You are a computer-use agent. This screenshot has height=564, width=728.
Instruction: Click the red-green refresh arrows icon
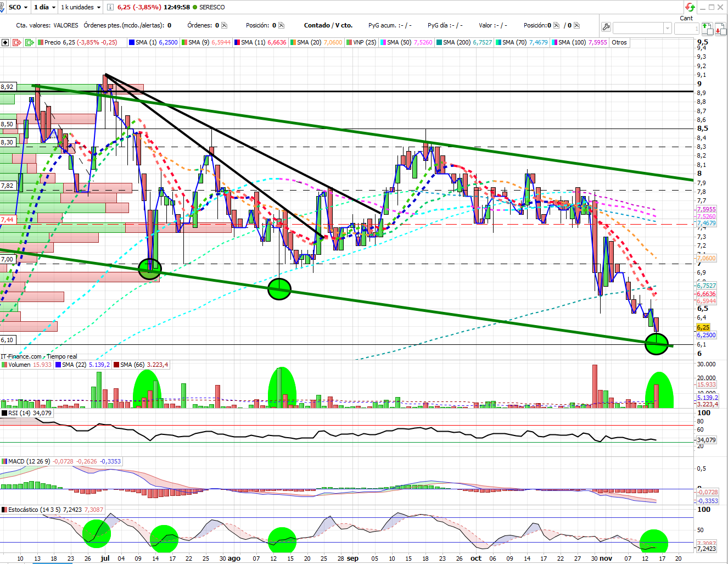(x=690, y=7)
